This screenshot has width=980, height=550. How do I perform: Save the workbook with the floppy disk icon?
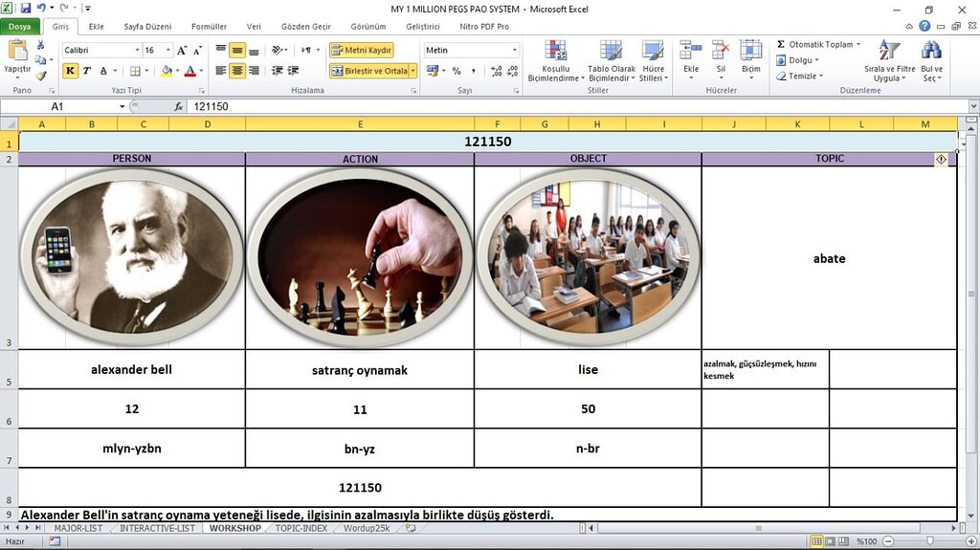26,9
